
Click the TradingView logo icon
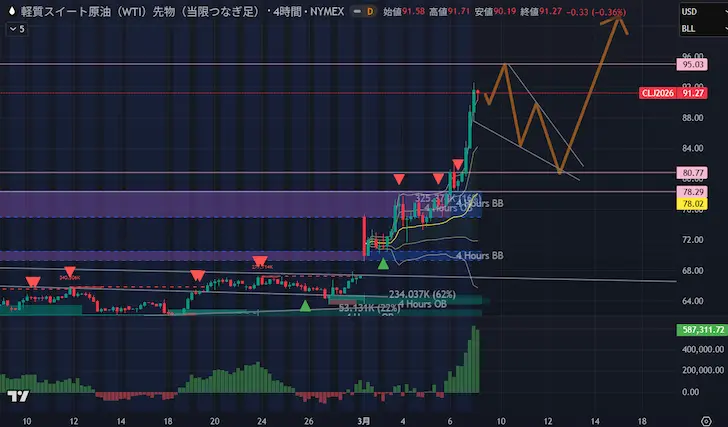(17, 395)
